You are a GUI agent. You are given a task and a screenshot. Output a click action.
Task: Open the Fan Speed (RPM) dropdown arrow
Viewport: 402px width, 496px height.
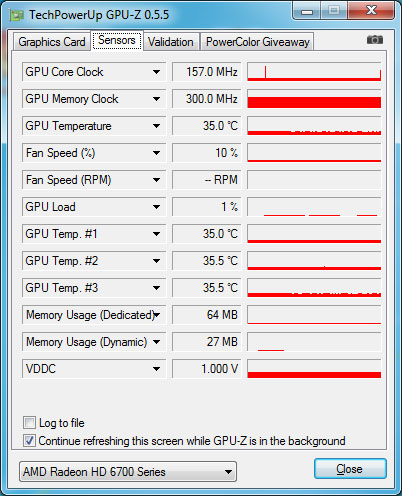[x=156, y=180]
